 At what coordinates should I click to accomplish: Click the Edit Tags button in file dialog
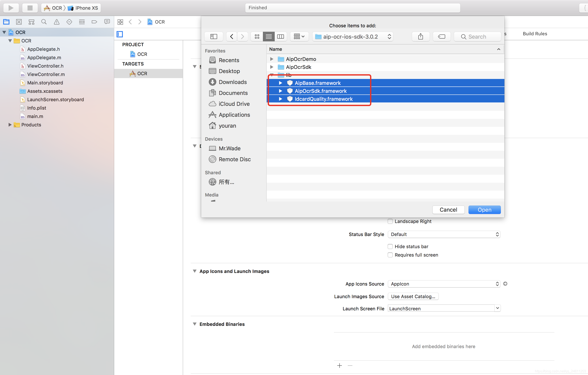pos(441,37)
